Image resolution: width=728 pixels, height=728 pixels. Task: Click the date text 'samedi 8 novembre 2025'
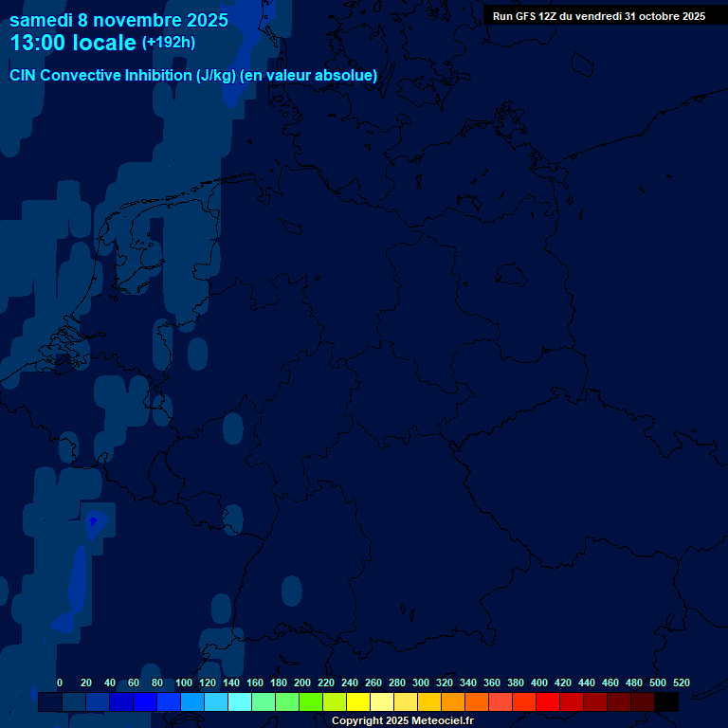point(118,21)
